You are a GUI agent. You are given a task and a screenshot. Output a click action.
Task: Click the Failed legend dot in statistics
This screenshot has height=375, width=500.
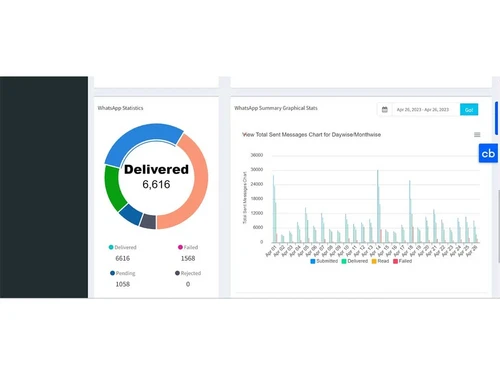tap(180, 247)
